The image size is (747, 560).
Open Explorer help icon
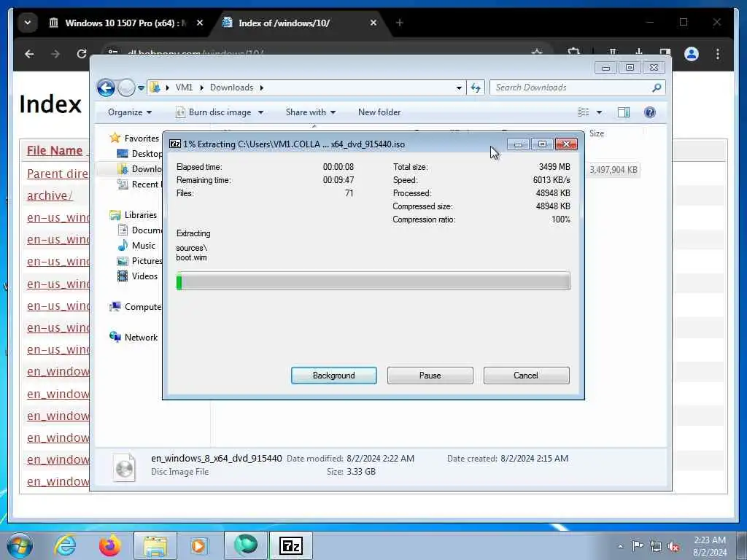pos(649,112)
